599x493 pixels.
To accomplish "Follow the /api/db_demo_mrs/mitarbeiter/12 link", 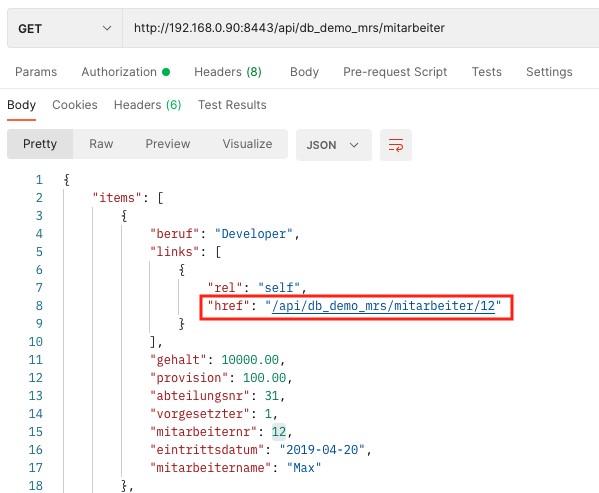I will click(383, 306).
